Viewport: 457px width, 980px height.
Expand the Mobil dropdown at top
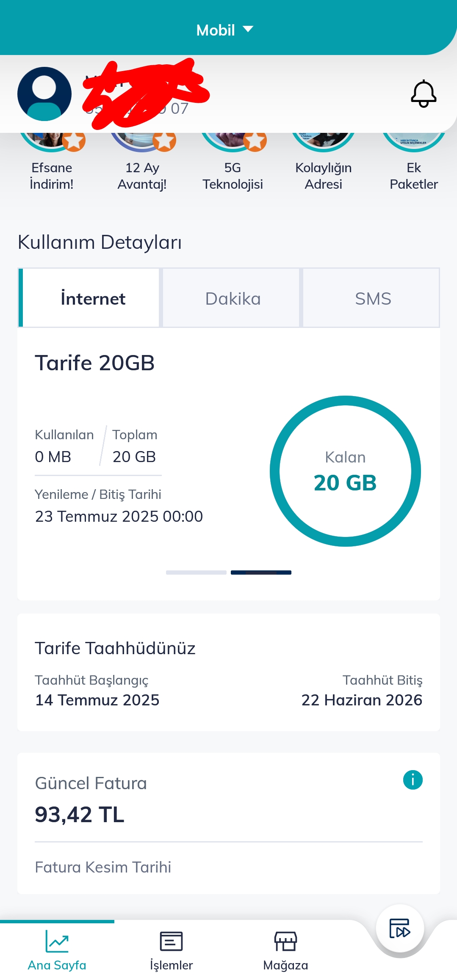(224, 30)
